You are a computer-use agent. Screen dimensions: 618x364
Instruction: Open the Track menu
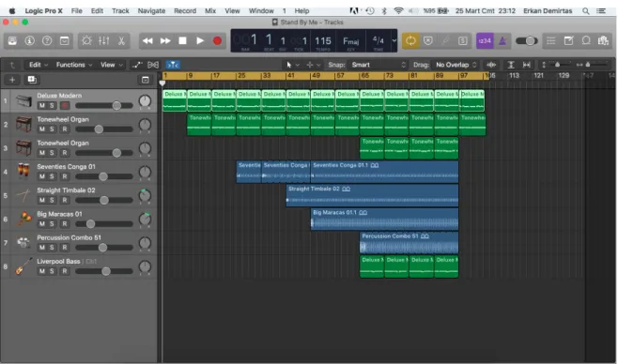point(120,11)
